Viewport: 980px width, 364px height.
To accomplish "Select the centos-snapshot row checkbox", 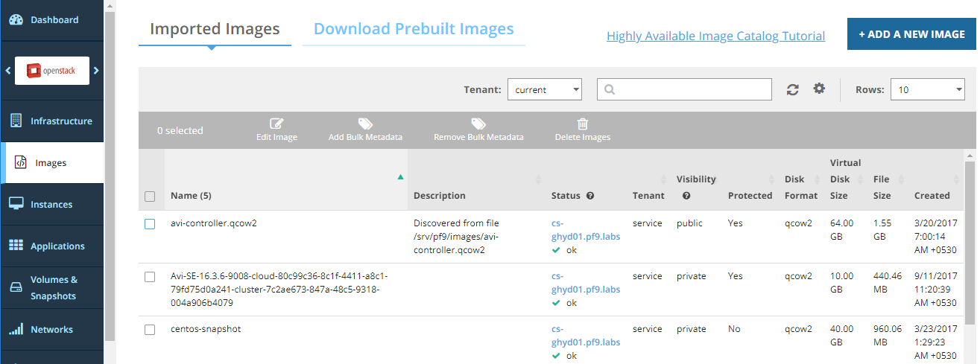I will pos(150,330).
